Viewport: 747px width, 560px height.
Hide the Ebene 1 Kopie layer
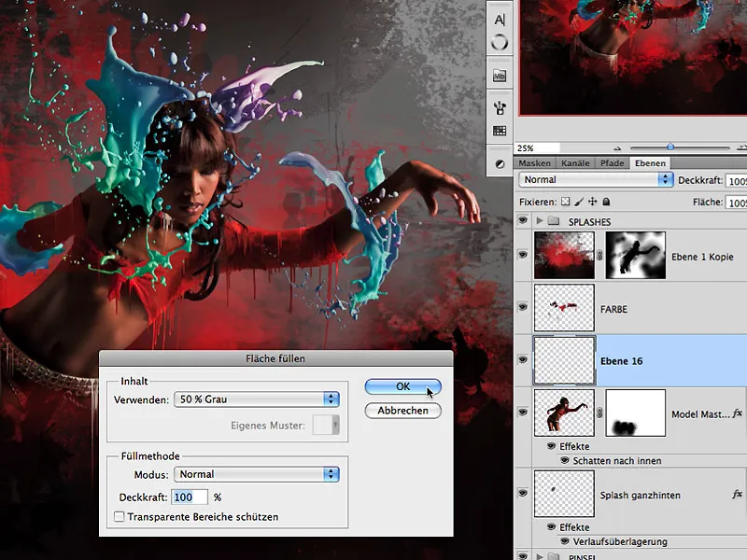pos(523,255)
